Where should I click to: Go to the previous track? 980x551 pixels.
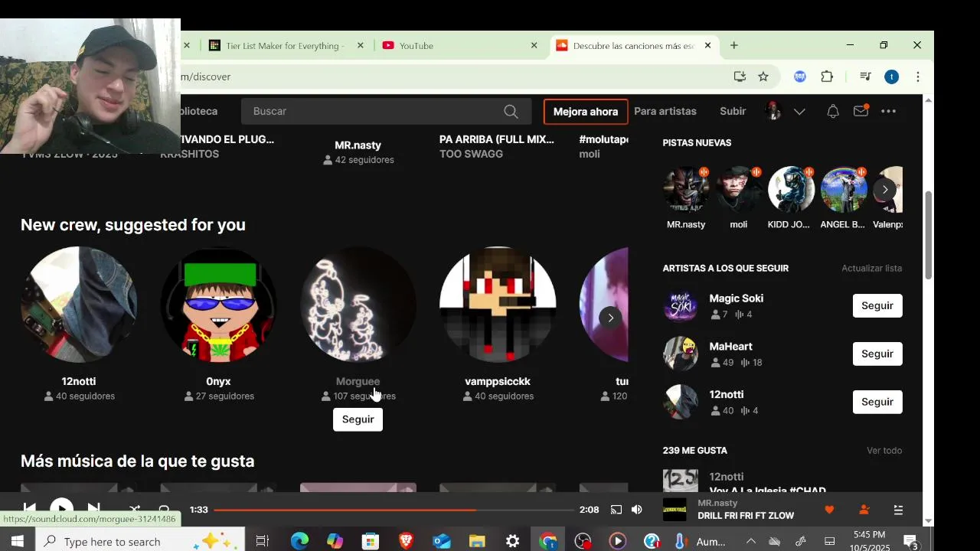pos(29,509)
